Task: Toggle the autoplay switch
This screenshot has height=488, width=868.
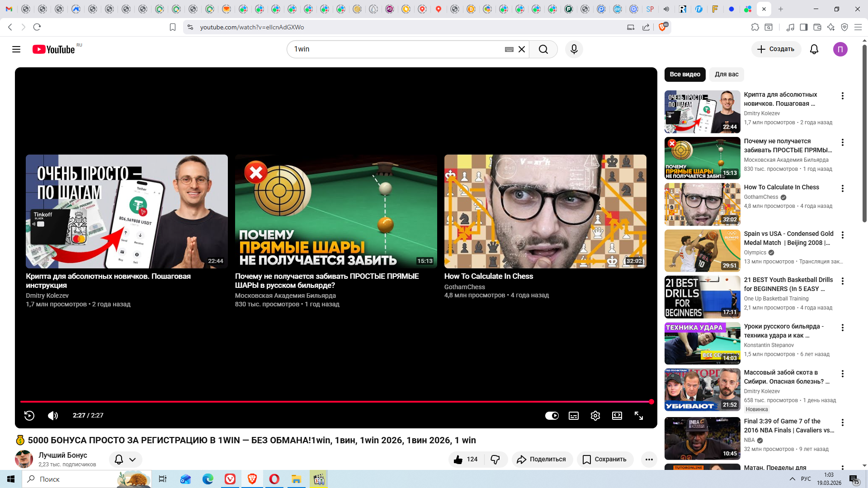Action: coord(552,416)
